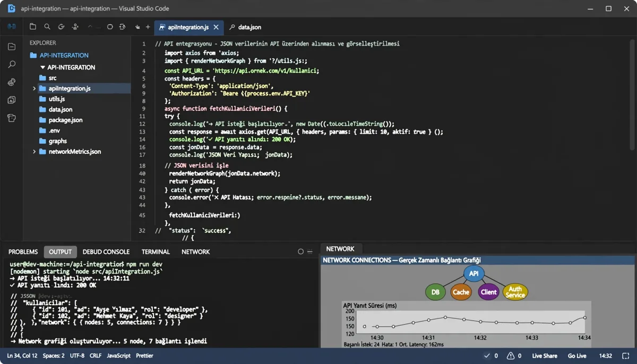Click UTF-8 encoding in the status bar
The height and width of the screenshot is (364, 637).
77,356
